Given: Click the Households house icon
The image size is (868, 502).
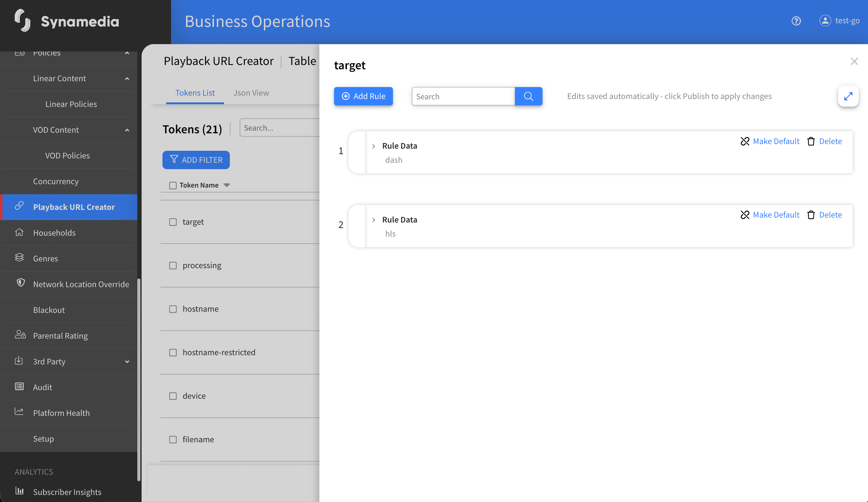Looking at the screenshot, I should pos(19,232).
